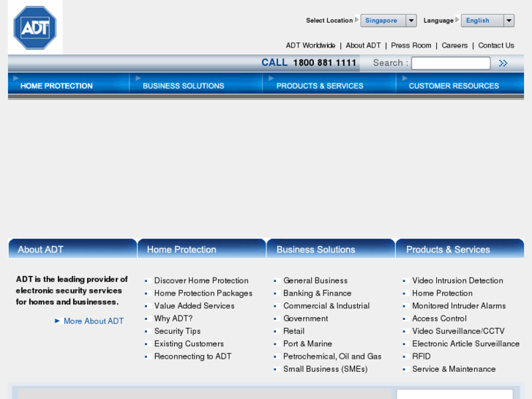The image size is (532, 399).
Task: Open Video Surveillance/CCTV
Action: coord(458,331)
